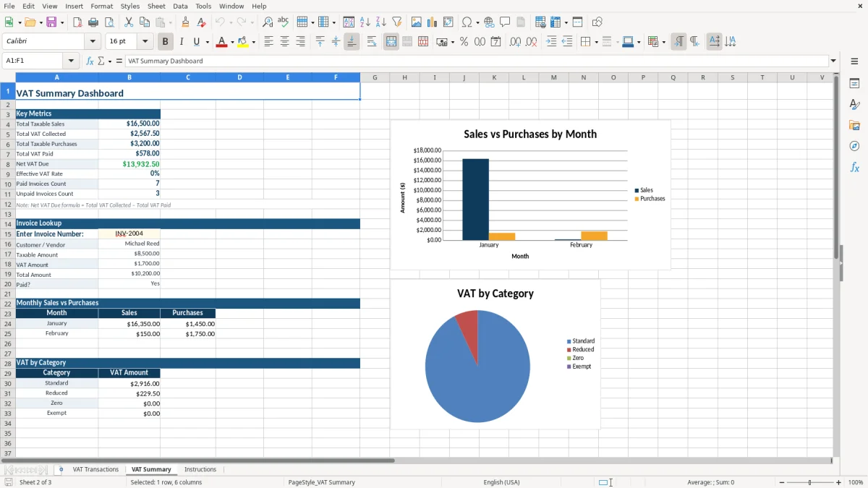The width and height of the screenshot is (868, 488).
Task: Click the Function Wizard fx icon
Action: click(90, 61)
